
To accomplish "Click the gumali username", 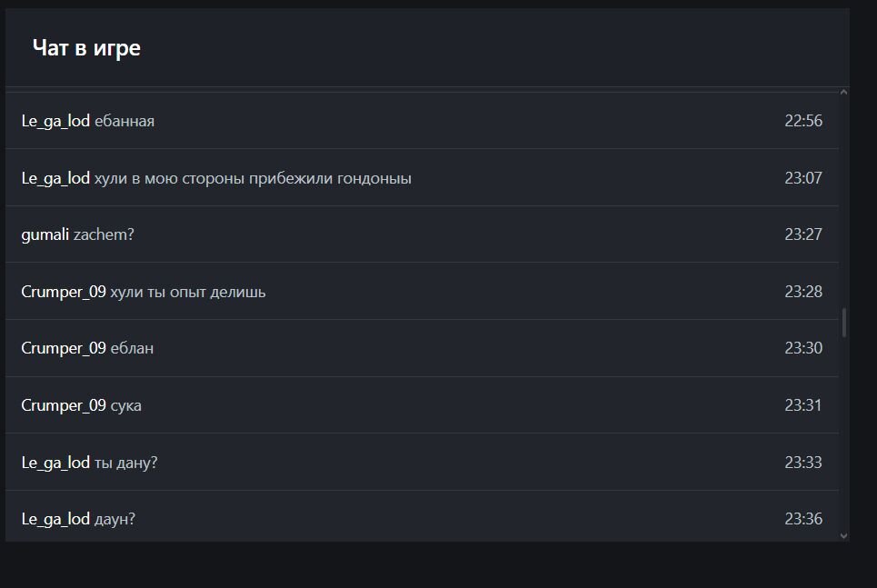I will click(45, 234).
